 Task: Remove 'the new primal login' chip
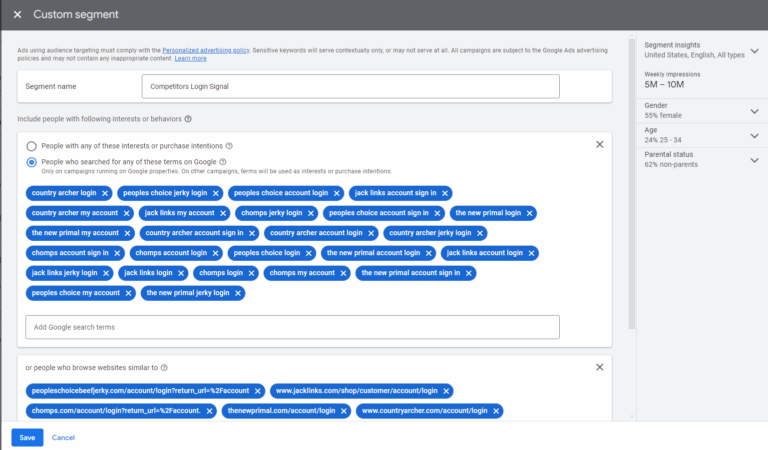pyautogui.click(x=529, y=213)
